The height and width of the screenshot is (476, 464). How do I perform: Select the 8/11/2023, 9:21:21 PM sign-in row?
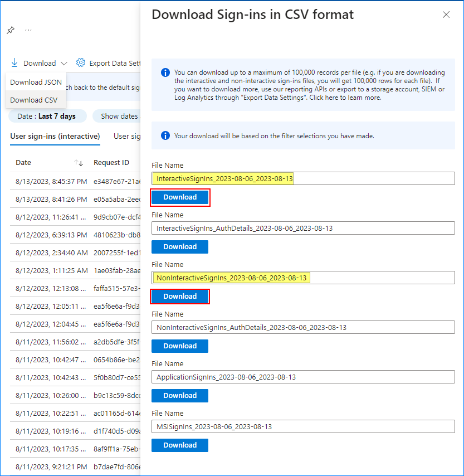(x=75, y=467)
